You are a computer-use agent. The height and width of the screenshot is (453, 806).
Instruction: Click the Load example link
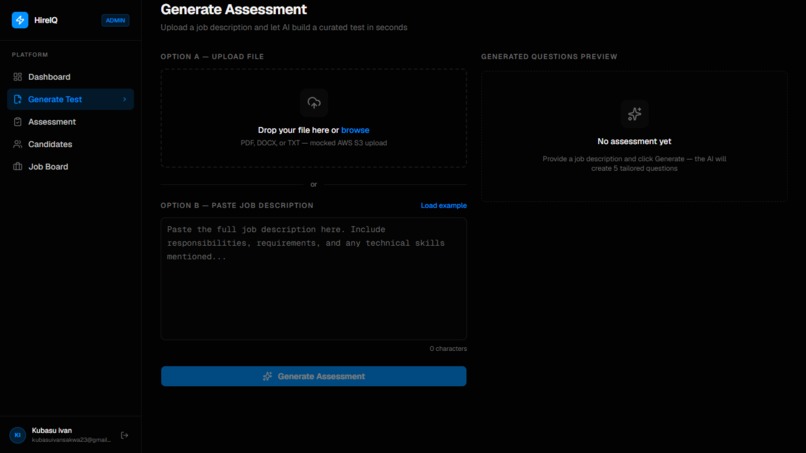pyautogui.click(x=444, y=205)
